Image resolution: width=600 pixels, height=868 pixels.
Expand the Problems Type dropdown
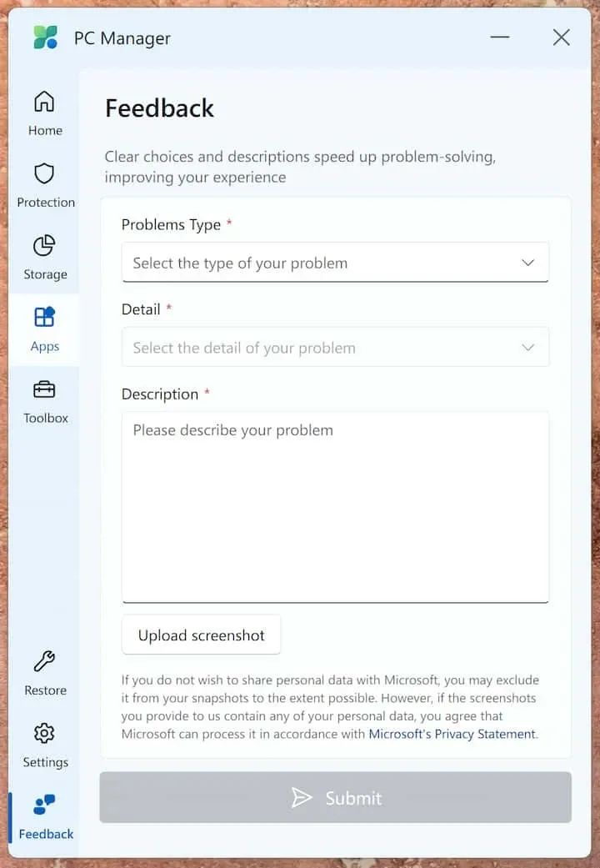click(x=336, y=263)
